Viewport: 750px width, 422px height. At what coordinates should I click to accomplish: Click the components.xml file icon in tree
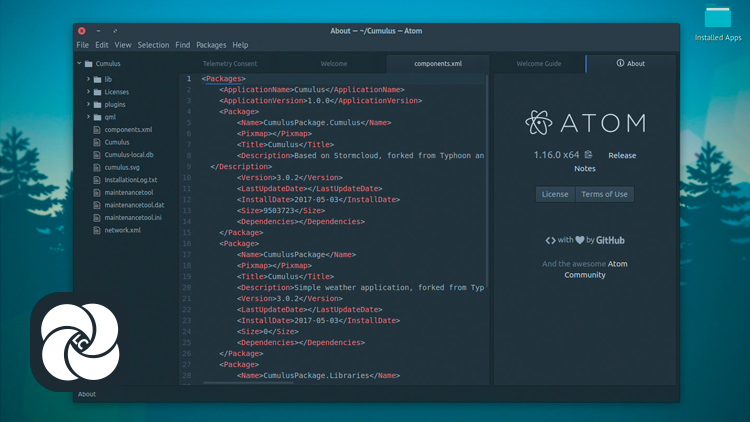coord(97,130)
